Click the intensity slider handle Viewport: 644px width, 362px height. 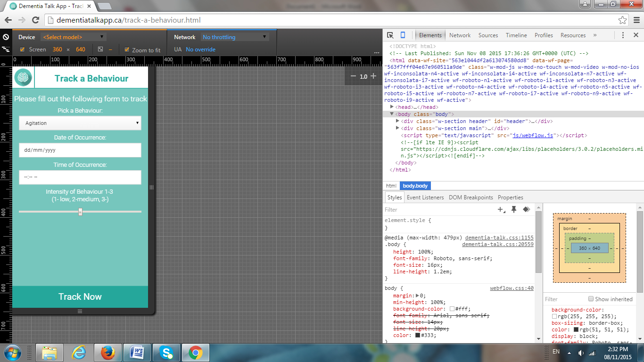click(x=80, y=212)
